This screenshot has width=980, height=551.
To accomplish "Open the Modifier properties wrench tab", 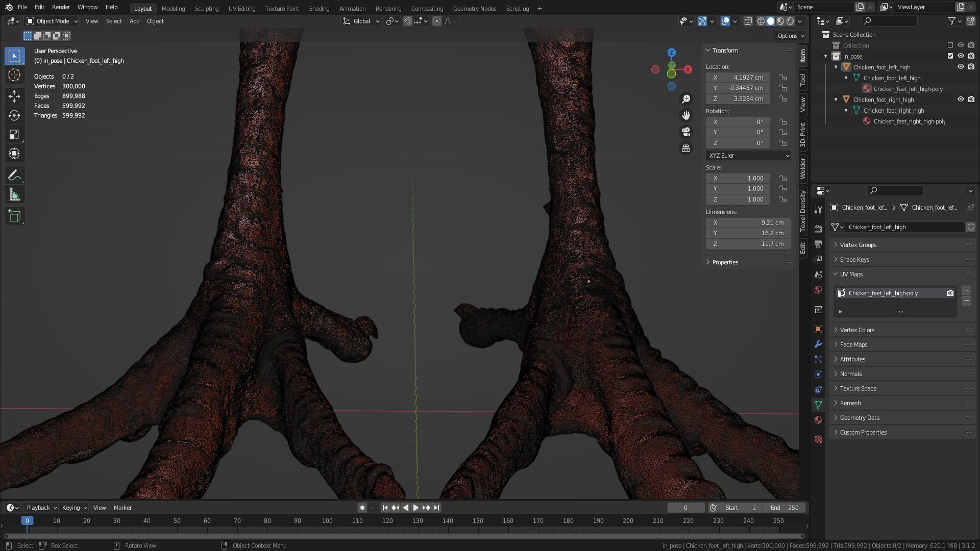I will pos(818,344).
